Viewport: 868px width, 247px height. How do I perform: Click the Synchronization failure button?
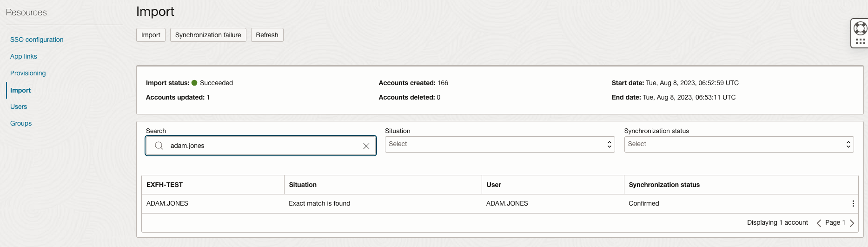coord(208,35)
